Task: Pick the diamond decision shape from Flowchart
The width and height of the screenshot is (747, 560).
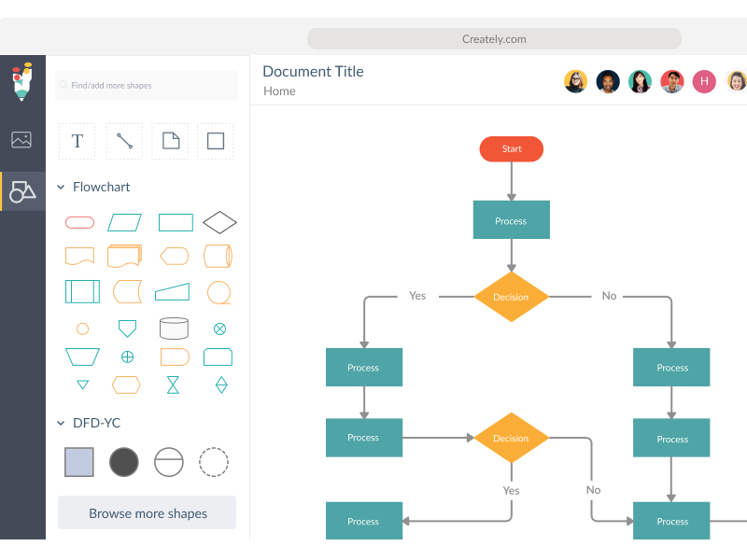Action: pyautogui.click(x=219, y=222)
